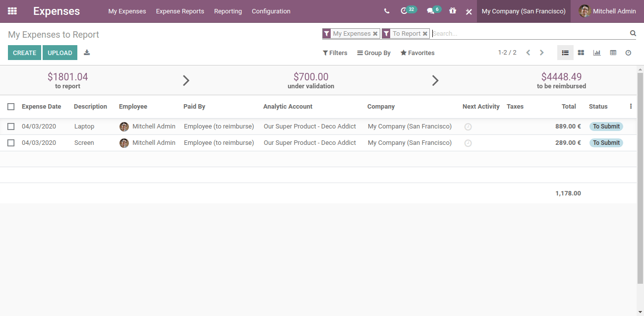
Task: Click 889.00 € total cell
Action: tap(568, 126)
